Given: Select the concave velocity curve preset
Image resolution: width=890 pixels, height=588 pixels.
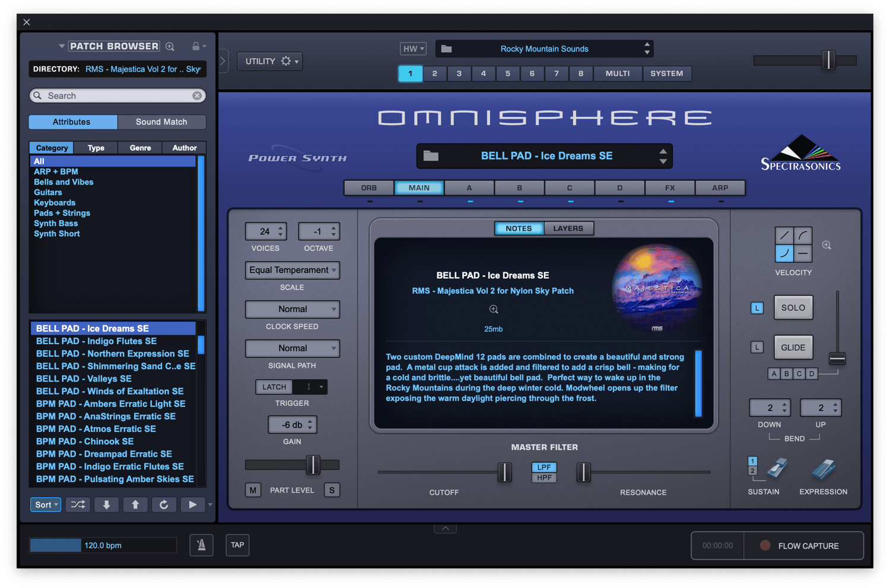Looking at the screenshot, I should [784, 253].
